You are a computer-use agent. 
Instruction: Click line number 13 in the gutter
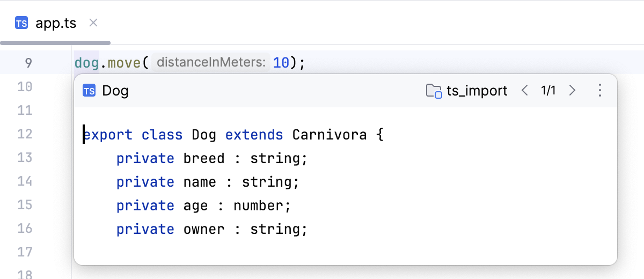point(25,157)
